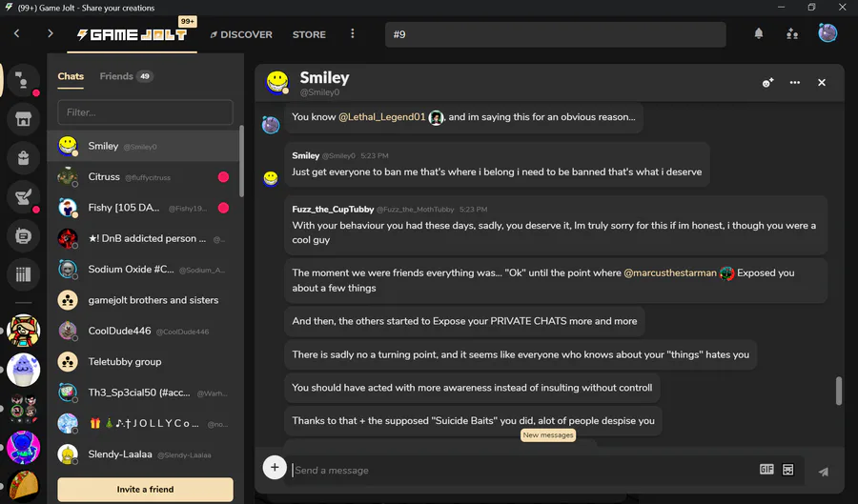Click the search field showing #9
The width and height of the screenshot is (858, 504).
click(556, 34)
